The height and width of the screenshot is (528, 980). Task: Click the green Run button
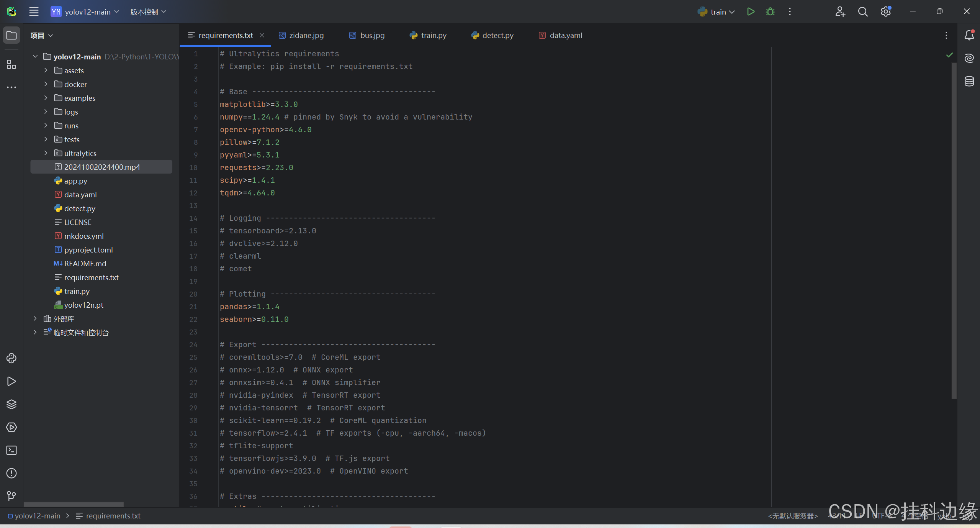coord(751,12)
